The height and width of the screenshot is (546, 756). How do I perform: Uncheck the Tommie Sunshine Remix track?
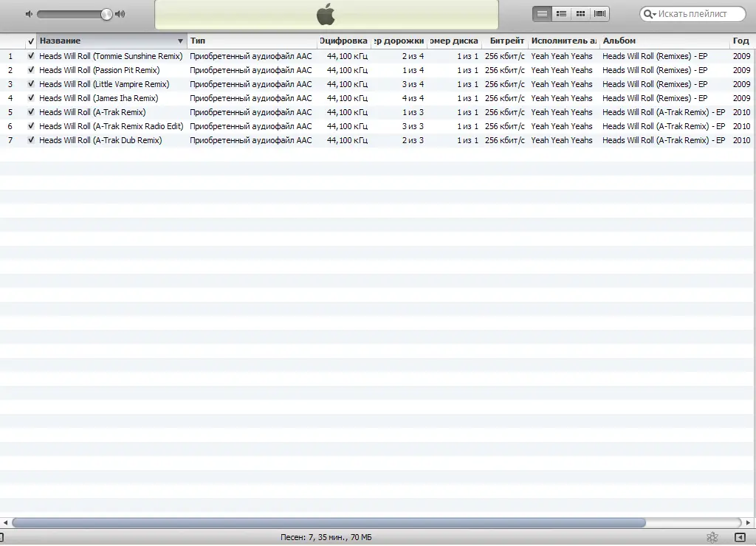[31, 56]
